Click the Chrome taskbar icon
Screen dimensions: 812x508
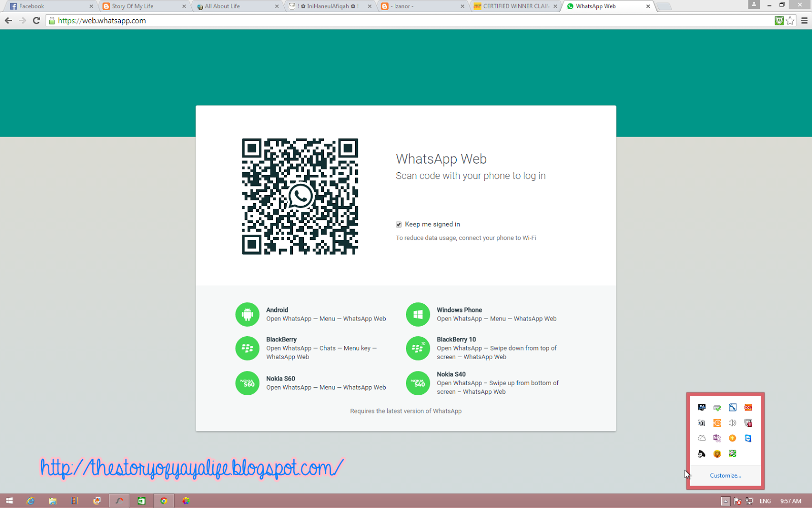(x=164, y=501)
